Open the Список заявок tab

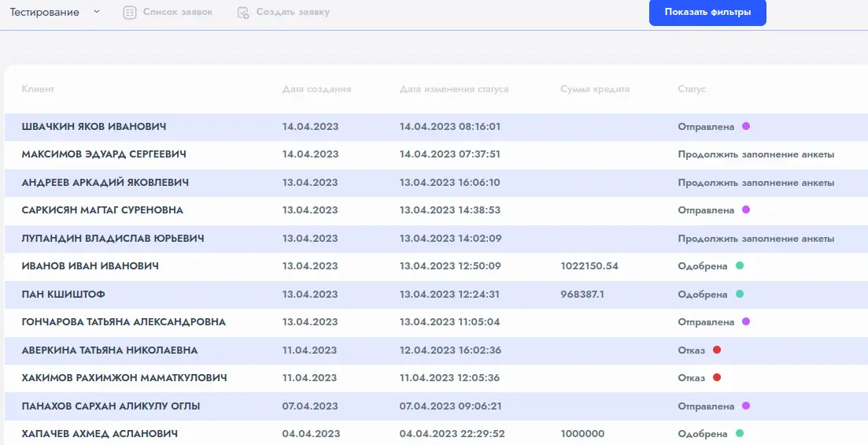pos(177,13)
